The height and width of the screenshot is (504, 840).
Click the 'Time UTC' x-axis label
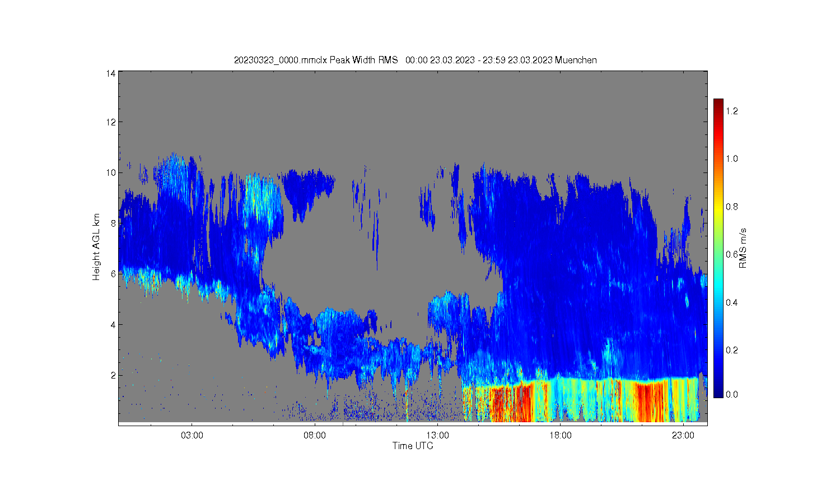click(x=413, y=446)
